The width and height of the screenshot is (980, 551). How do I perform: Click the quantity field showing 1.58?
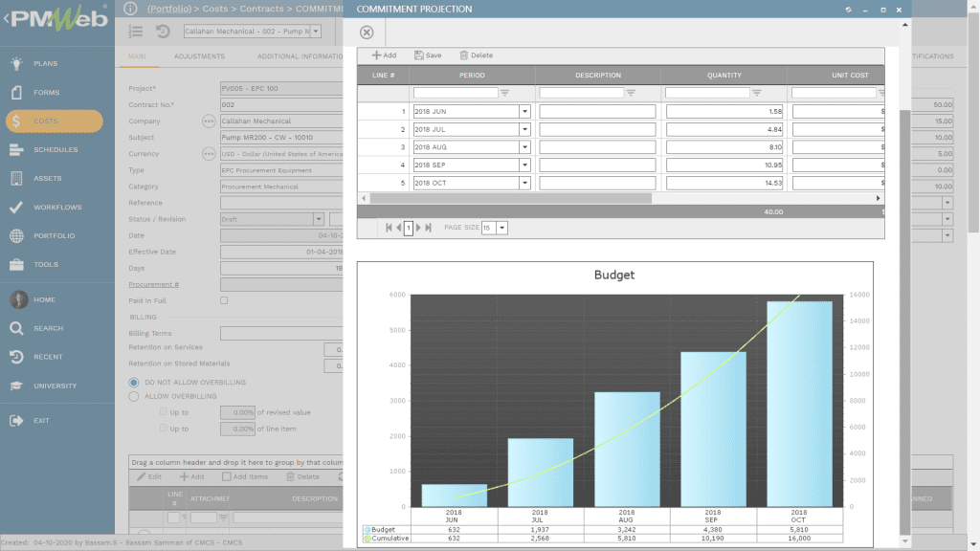coord(724,112)
